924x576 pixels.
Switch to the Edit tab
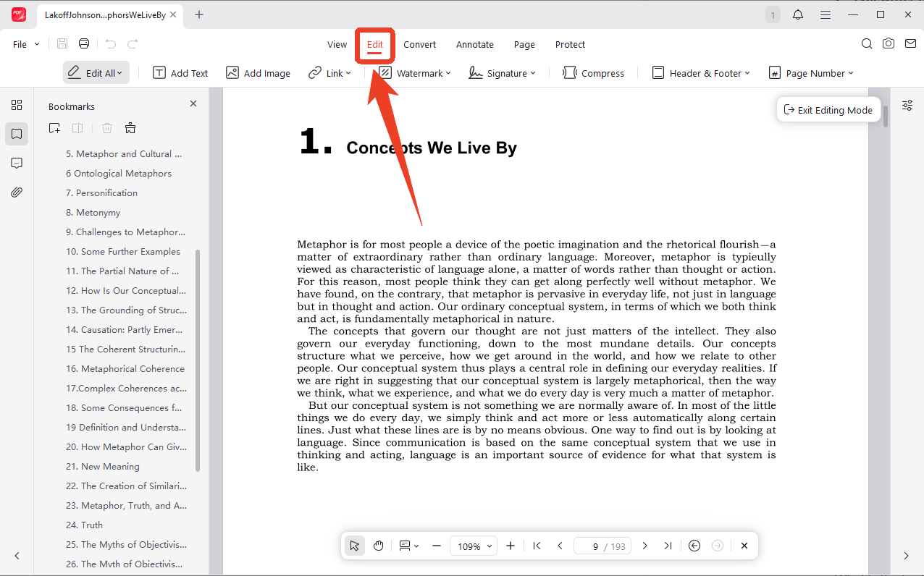pyautogui.click(x=374, y=44)
